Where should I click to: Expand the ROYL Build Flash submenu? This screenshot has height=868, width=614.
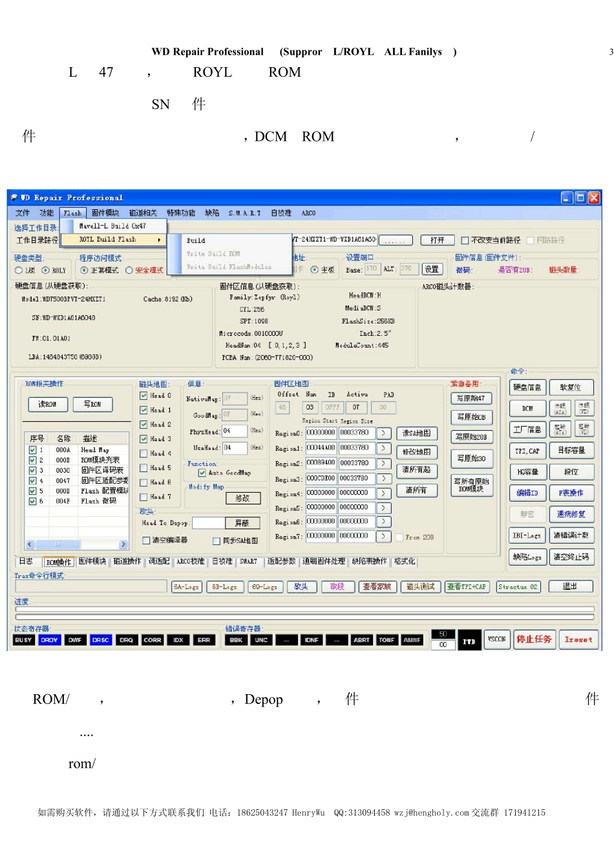(114, 240)
